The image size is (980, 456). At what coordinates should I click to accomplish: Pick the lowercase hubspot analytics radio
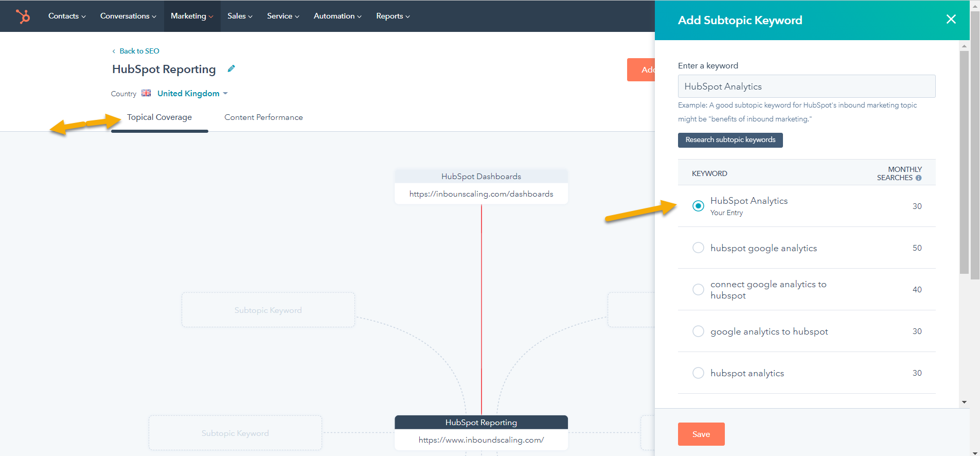coord(698,373)
